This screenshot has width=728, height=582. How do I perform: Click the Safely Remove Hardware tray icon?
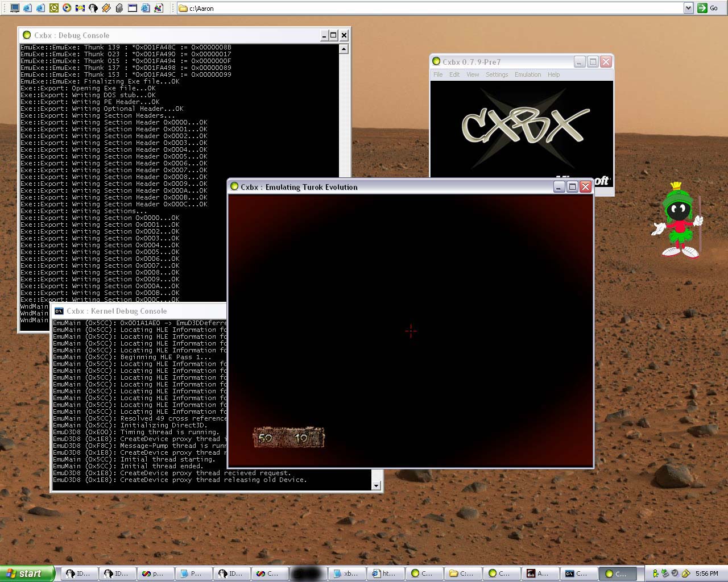665,573
